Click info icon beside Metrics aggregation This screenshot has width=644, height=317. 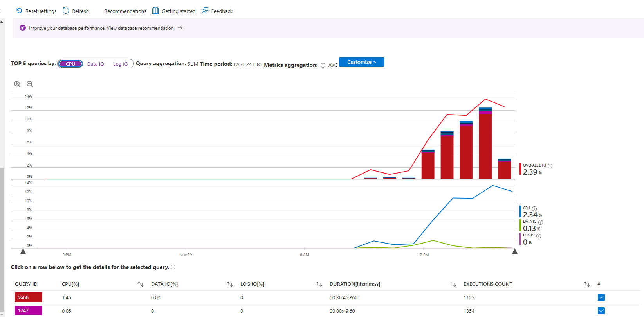[x=323, y=65]
